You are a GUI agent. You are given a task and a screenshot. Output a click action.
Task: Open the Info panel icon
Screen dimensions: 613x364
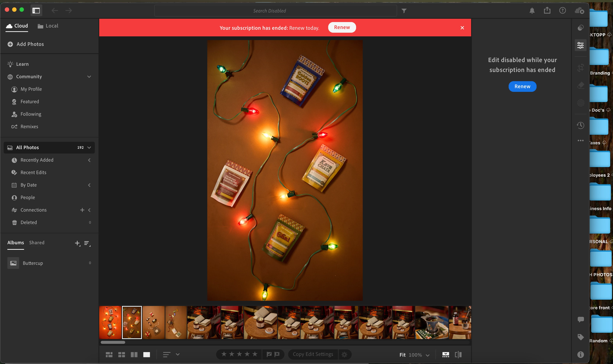(x=580, y=354)
